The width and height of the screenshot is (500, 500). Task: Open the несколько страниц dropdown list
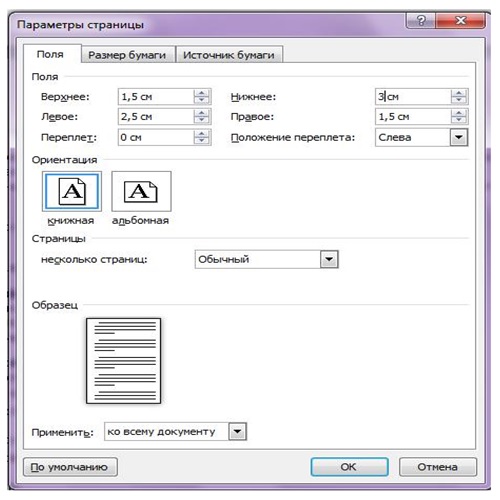[x=329, y=259]
